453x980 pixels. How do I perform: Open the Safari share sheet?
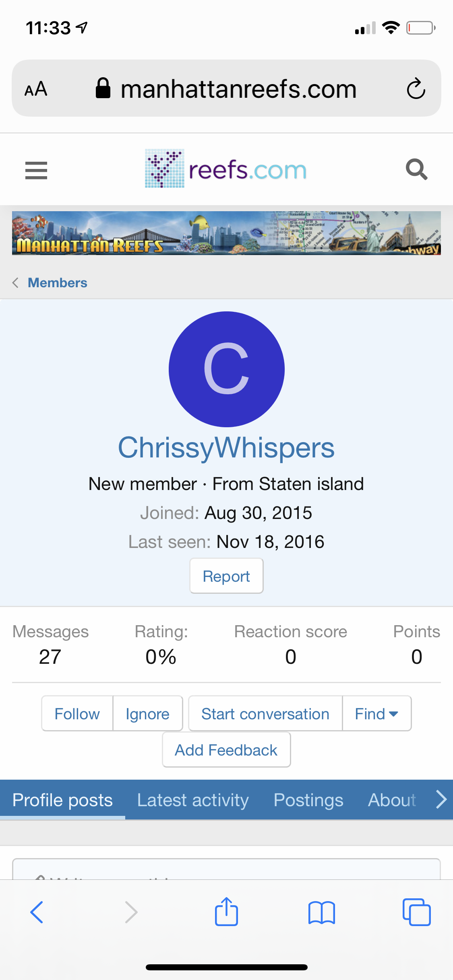tap(226, 912)
